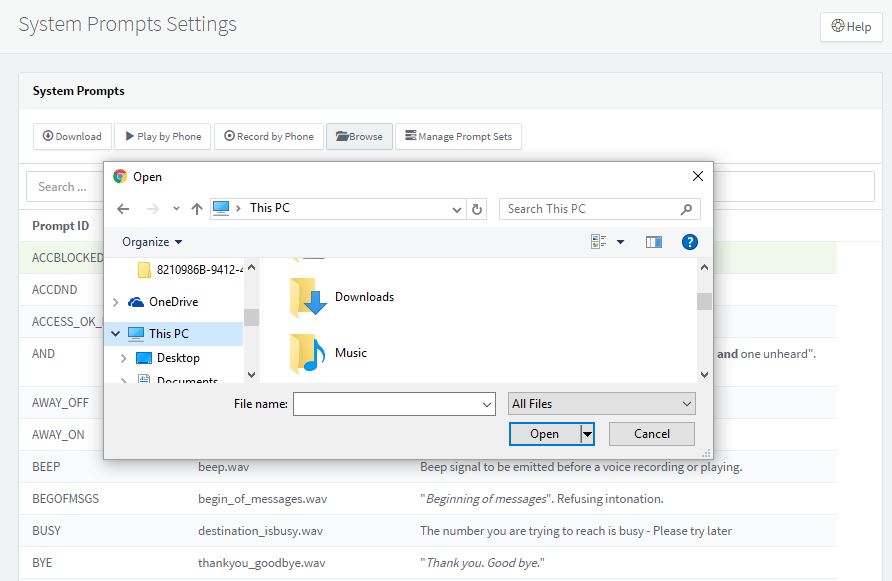Expand the OneDrive tree node
The height and width of the screenshot is (581, 892).
point(115,302)
